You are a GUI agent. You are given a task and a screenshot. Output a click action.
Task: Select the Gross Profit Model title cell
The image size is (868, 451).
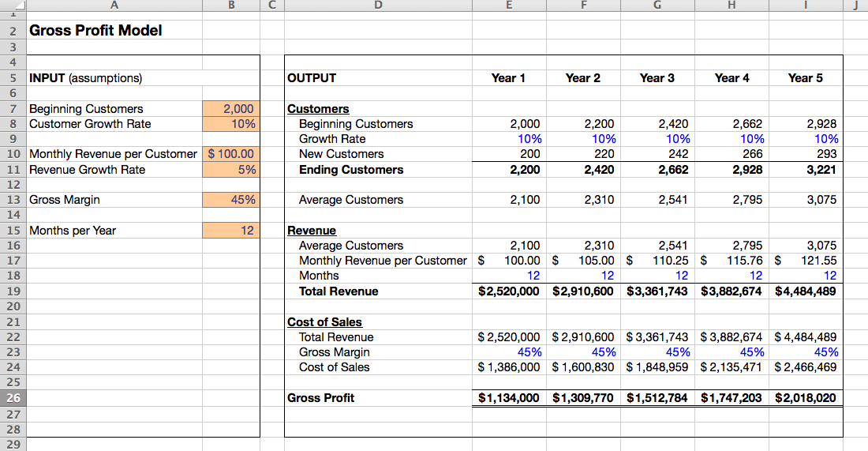(95, 31)
